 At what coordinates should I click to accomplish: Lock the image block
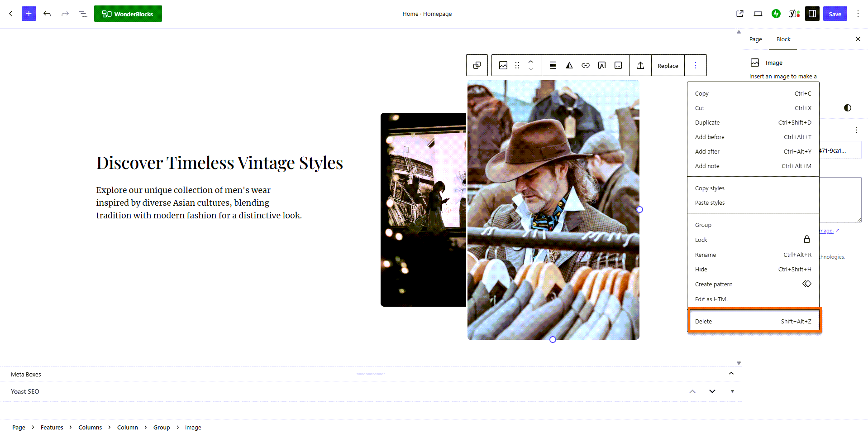click(x=753, y=240)
